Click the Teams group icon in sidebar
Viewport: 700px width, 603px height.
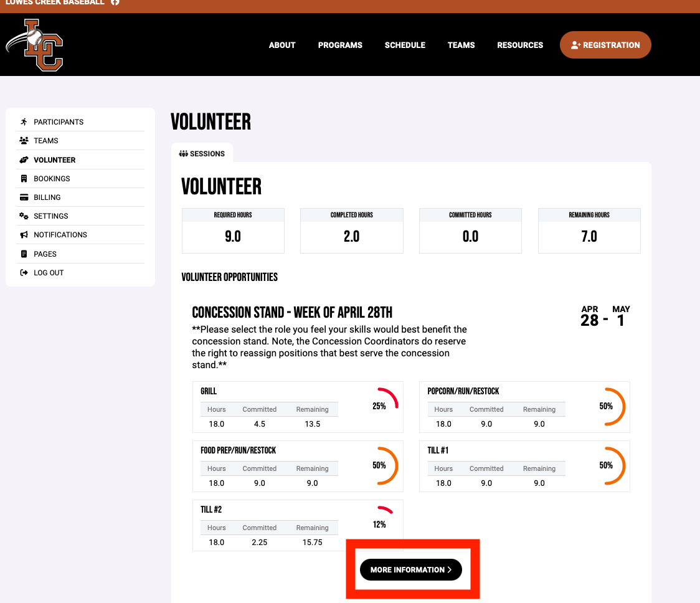(24, 141)
